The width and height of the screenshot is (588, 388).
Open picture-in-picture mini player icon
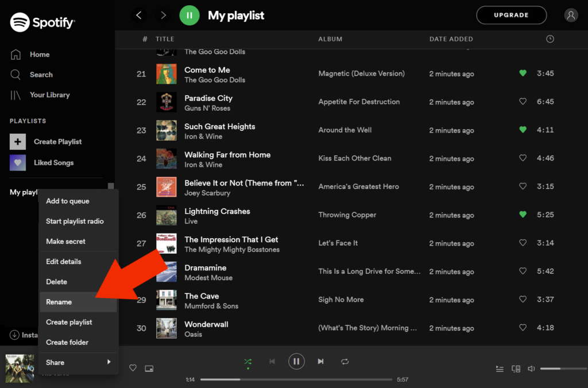tap(149, 368)
